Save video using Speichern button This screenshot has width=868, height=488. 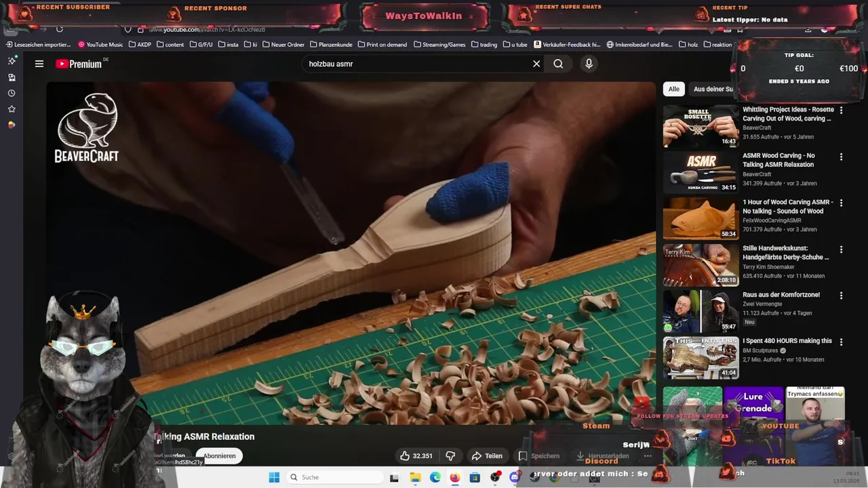point(539,456)
